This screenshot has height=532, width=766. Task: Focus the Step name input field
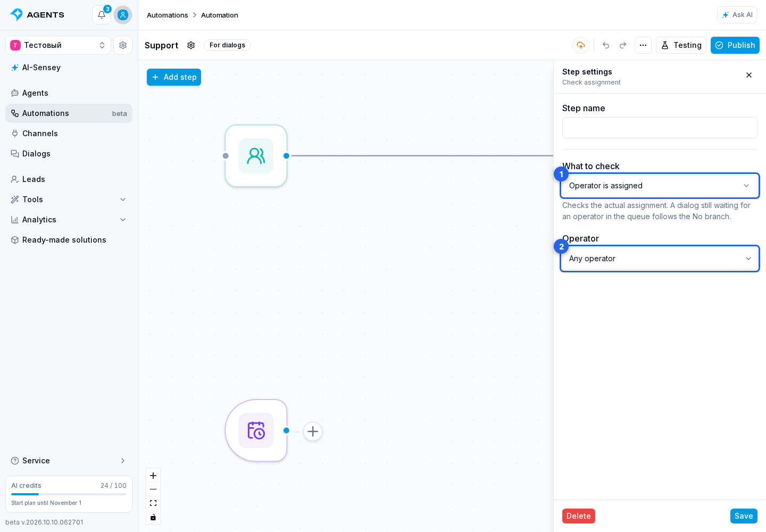tap(660, 128)
